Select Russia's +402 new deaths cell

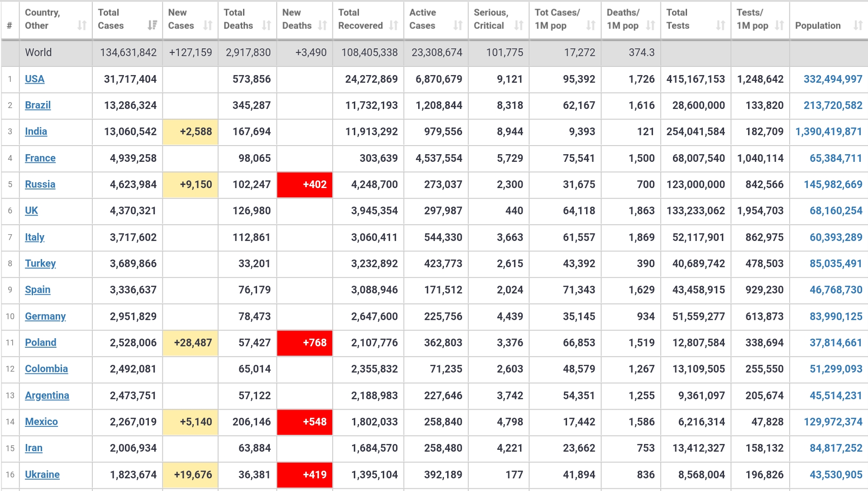point(305,184)
